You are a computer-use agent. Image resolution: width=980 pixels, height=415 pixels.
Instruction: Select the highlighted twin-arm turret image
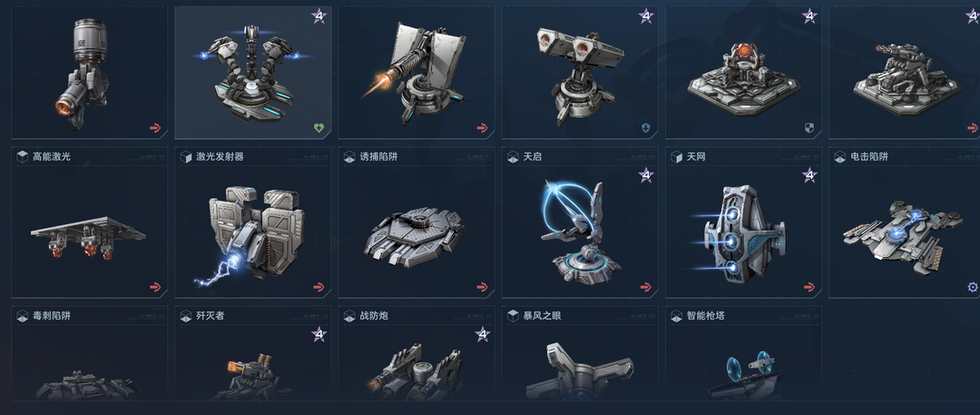click(x=254, y=74)
